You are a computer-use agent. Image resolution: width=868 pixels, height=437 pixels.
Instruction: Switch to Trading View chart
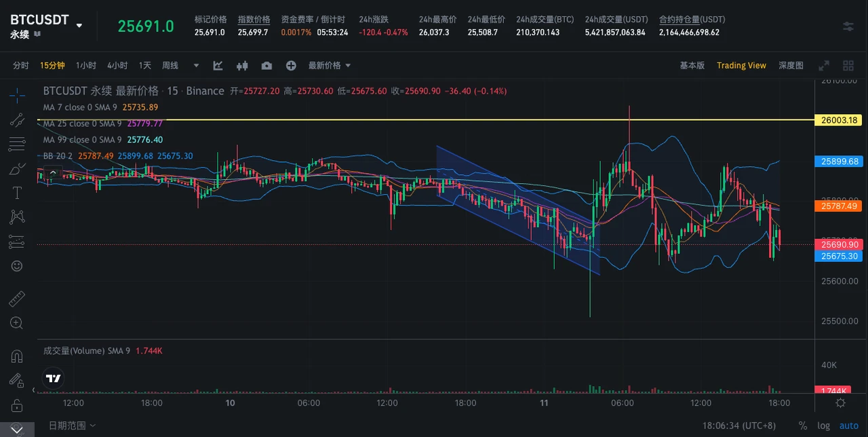coord(741,66)
